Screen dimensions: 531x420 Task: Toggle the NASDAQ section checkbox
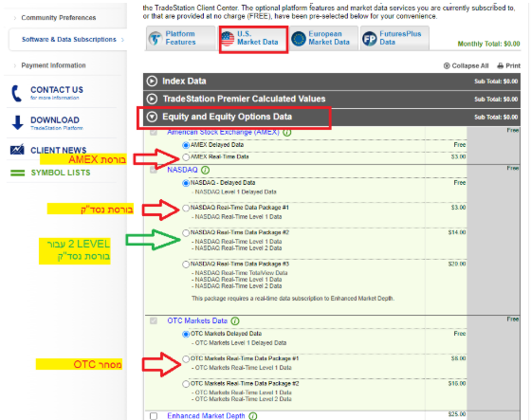154,170
